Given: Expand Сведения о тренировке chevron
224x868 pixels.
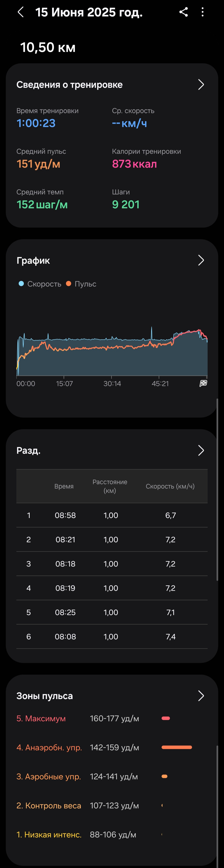Looking at the screenshot, I should point(201,85).
